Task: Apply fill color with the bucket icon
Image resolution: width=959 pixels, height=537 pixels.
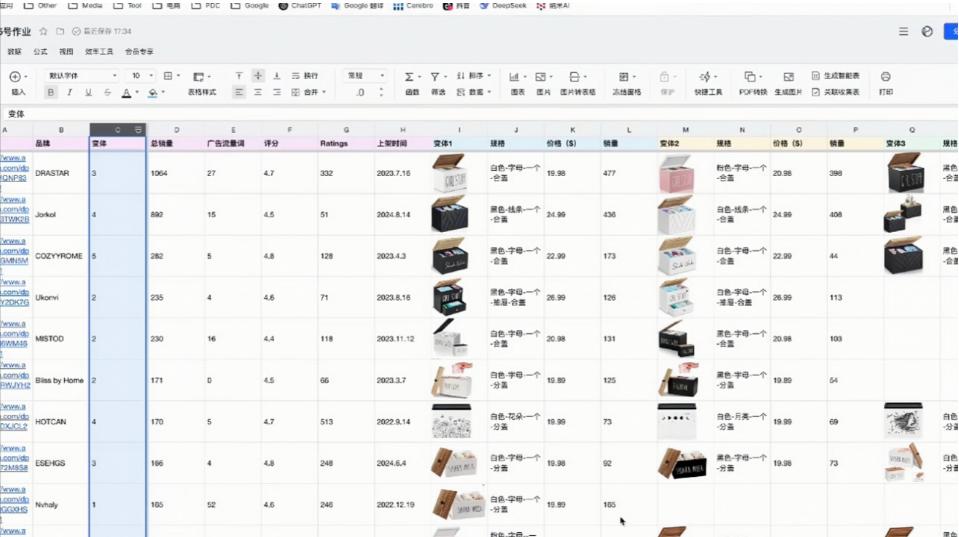Action: (152, 92)
